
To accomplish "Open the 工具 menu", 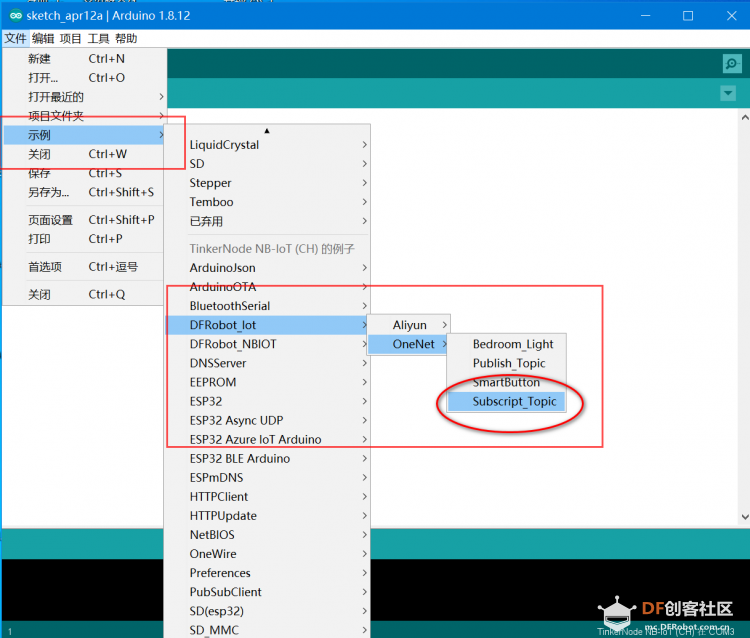I will click(x=98, y=38).
